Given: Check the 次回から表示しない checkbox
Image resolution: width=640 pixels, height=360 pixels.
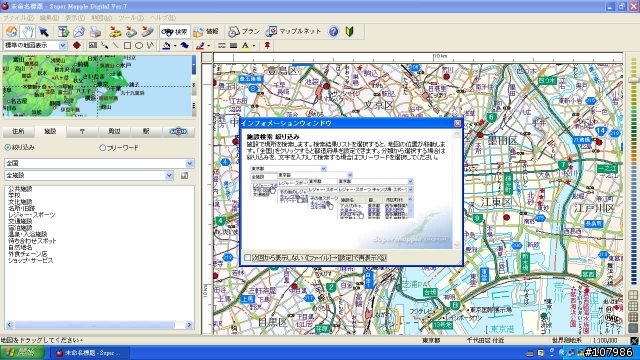Looking at the screenshot, I should pyautogui.click(x=247, y=258).
